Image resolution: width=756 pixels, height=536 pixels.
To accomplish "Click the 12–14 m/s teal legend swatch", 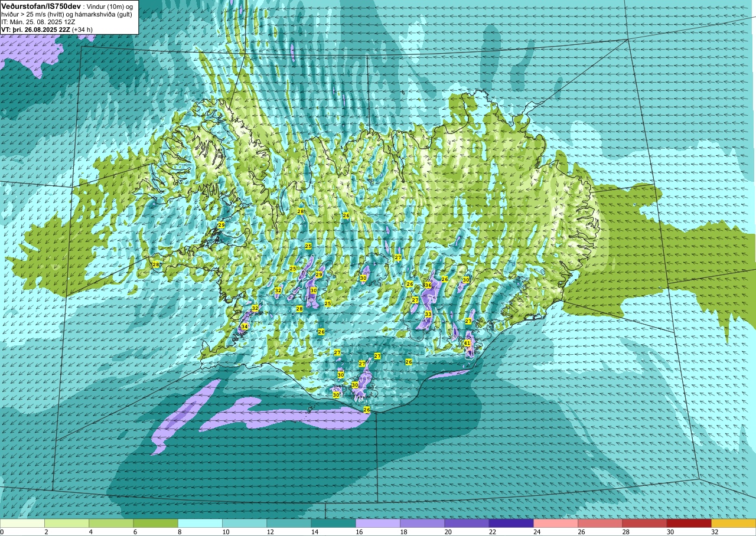I will 289,523.
